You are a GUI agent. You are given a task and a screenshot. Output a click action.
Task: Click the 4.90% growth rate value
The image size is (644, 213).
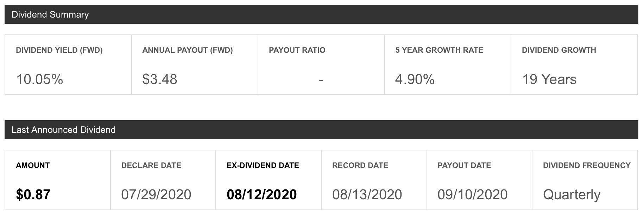415,79
